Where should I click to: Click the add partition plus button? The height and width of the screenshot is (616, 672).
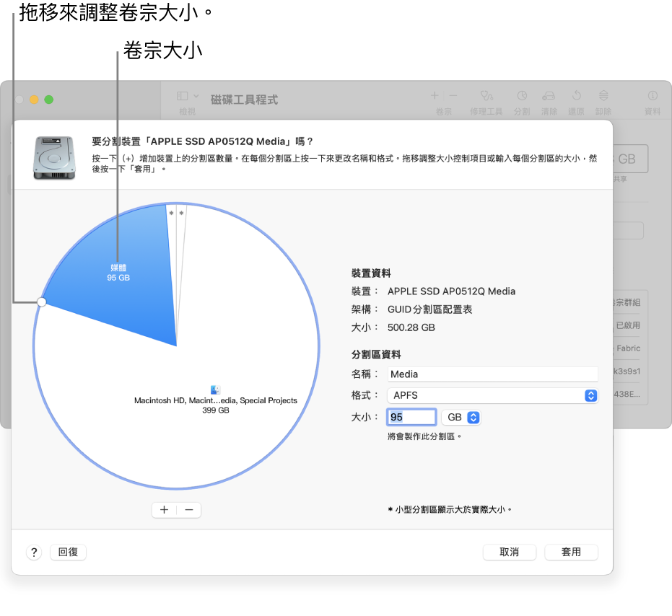(x=164, y=510)
